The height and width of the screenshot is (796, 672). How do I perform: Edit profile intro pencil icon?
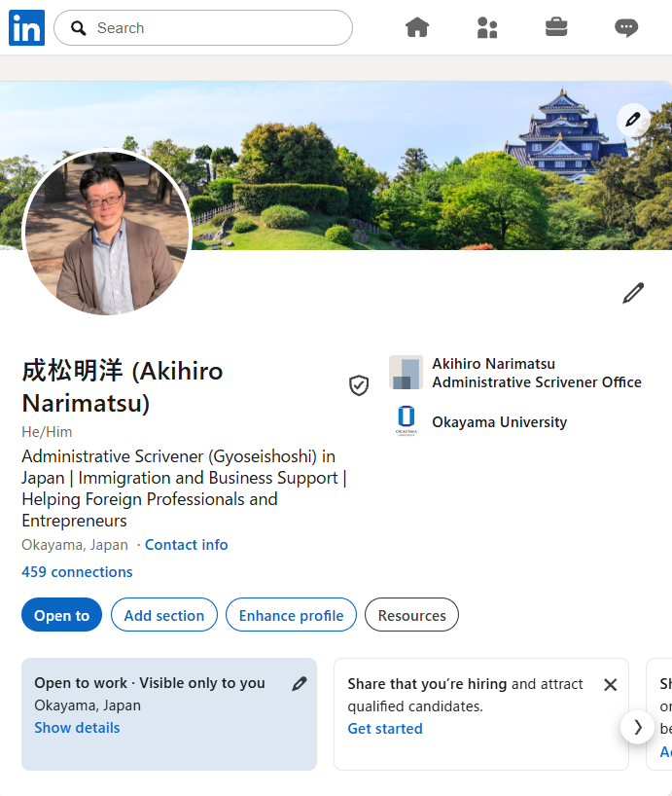click(633, 293)
